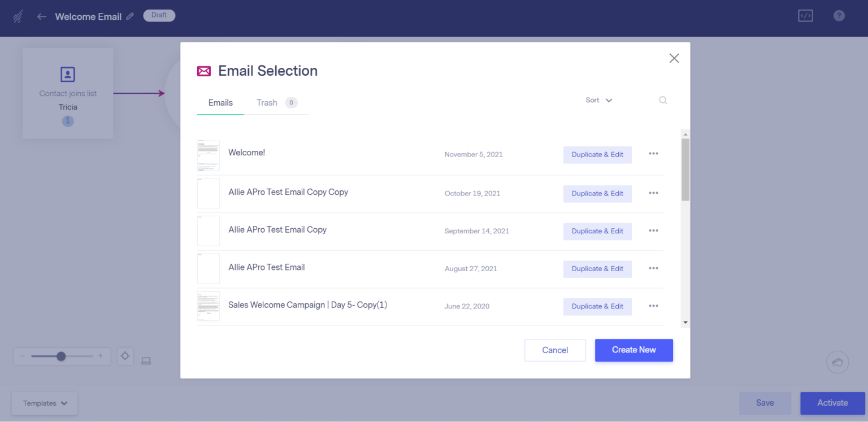
Task: Click Create New to start a new email
Action: 633,350
